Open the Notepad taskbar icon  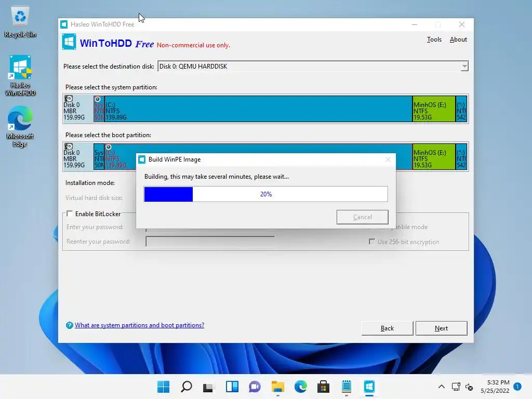[x=347, y=387]
